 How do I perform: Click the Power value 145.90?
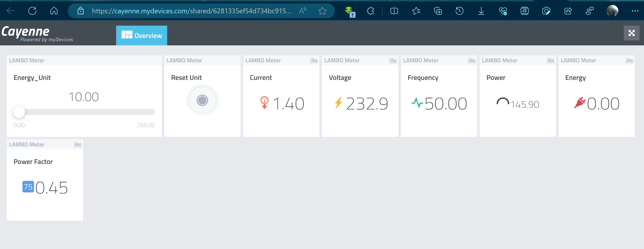click(525, 105)
